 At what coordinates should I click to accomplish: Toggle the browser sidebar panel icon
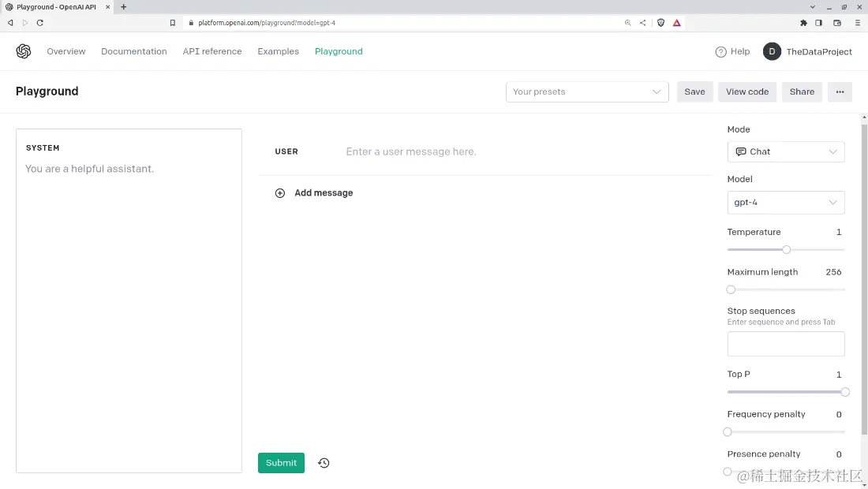pos(818,23)
